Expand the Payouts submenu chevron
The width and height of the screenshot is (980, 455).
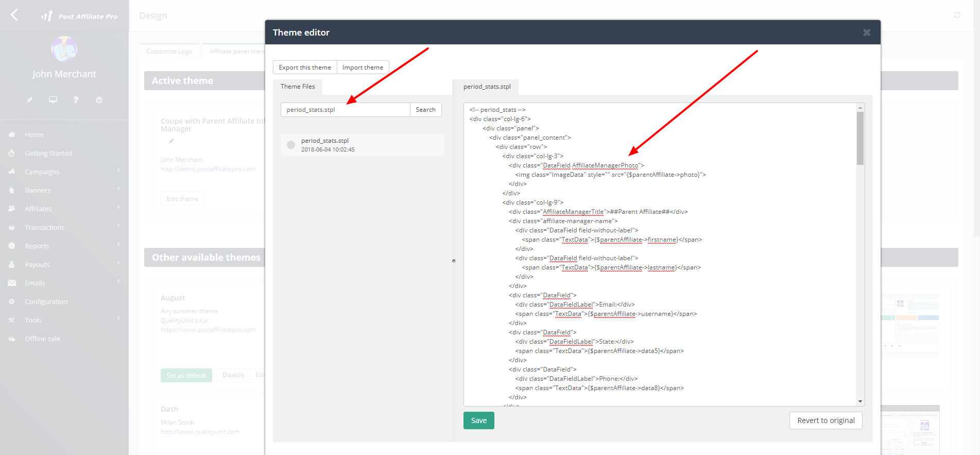118,263
